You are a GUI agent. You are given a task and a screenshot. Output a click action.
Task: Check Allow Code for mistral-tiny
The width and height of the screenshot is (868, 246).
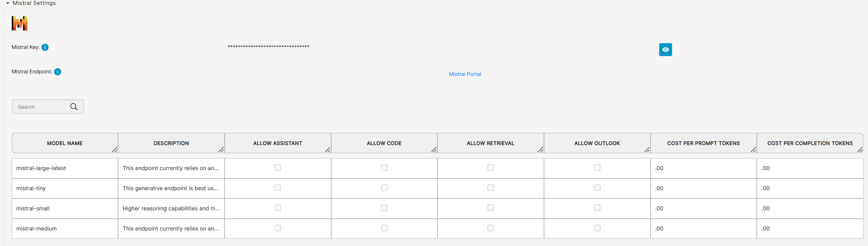(x=384, y=188)
